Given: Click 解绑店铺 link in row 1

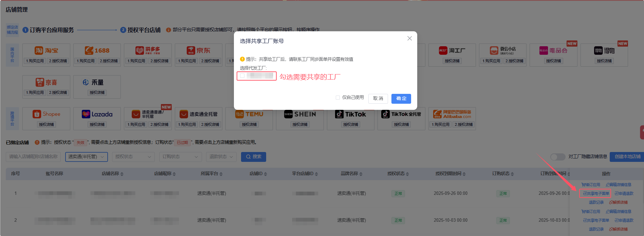Looking at the screenshot, I should pos(618,202).
